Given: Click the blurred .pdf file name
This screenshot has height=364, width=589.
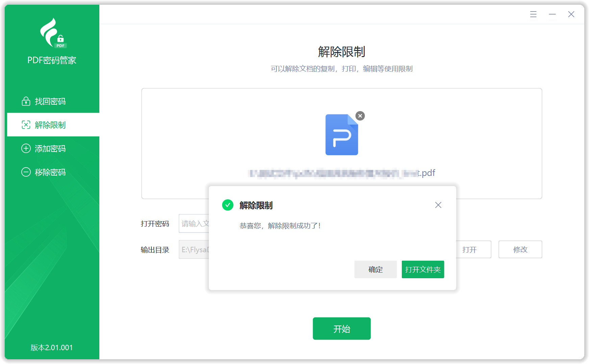Looking at the screenshot, I should click(342, 173).
